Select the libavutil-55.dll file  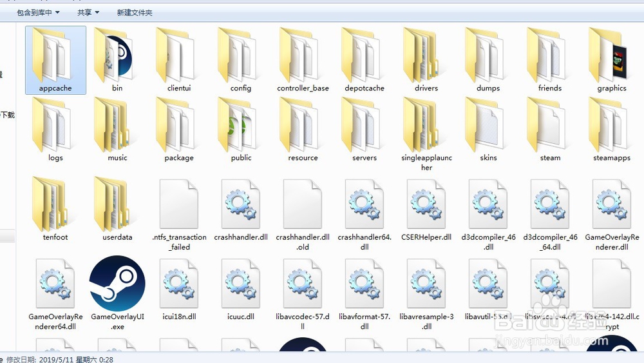(x=488, y=289)
